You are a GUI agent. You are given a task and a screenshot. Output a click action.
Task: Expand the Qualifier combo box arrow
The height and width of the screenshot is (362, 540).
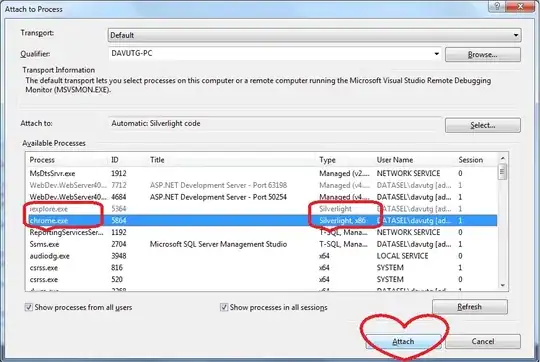tap(436, 54)
